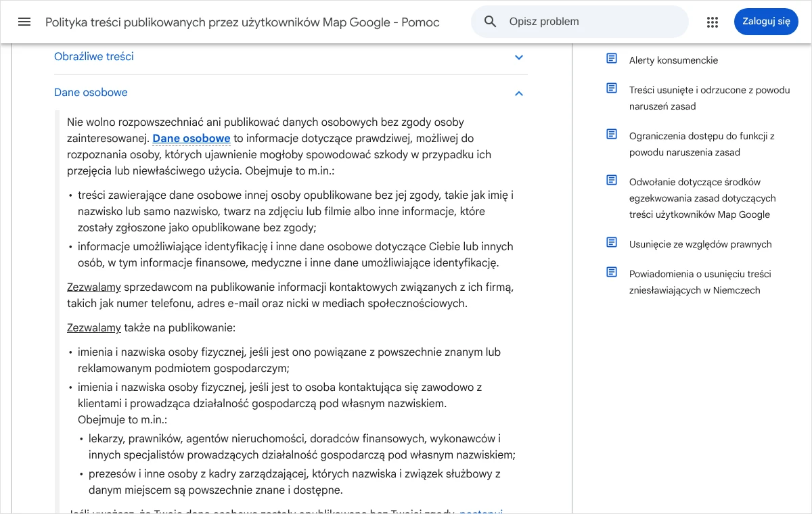Open the hamburger main menu
Screen dimensions: 812x514
(24, 22)
